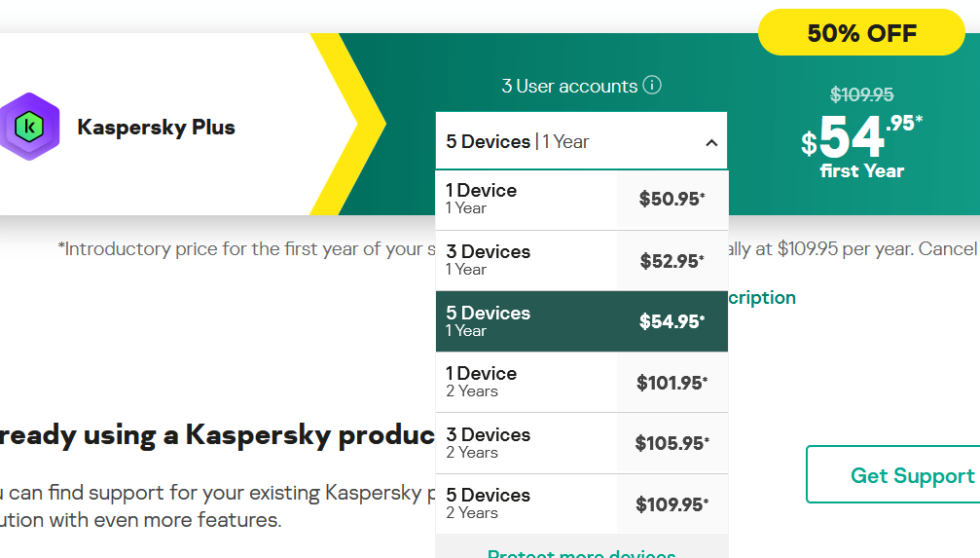The height and width of the screenshot is (558, 980).
Task: Click the '5 Devices | 1 Year' combo box text
Action: 518,142
